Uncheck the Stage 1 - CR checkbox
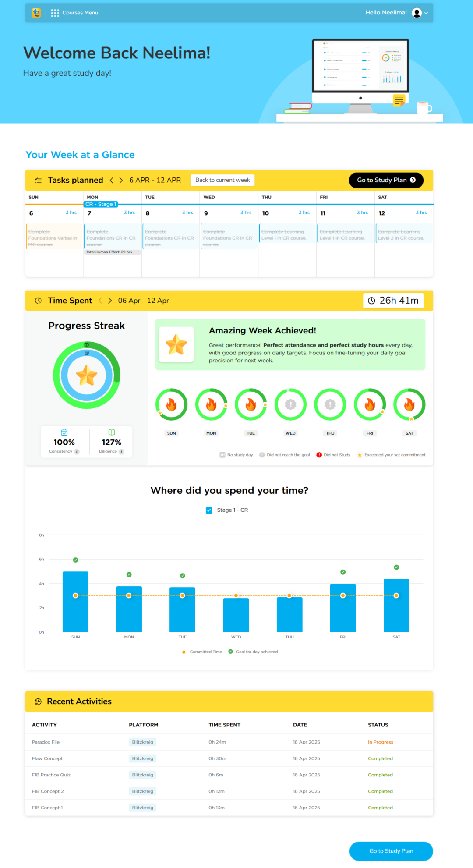The height and width of the screenshot is (868, 473). tap(209, 510)
